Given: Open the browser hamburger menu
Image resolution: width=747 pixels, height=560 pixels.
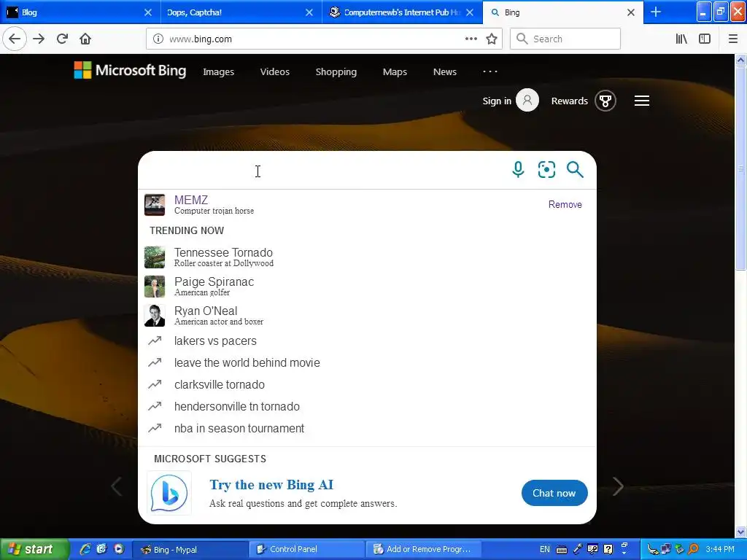Looking at the screenshot, I should pyautogui.click(x=732, y=39).
